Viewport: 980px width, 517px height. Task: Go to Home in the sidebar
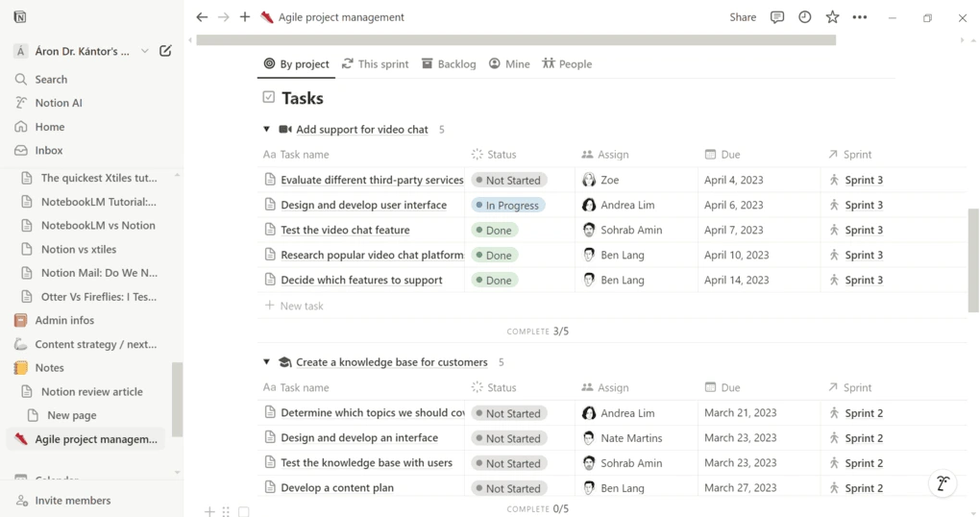(x=50, y=127)
